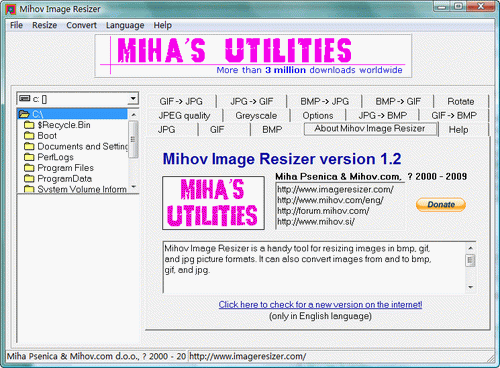Click the Boot folder icon
This screenshot has height=368, width=500.
point(29,136)
